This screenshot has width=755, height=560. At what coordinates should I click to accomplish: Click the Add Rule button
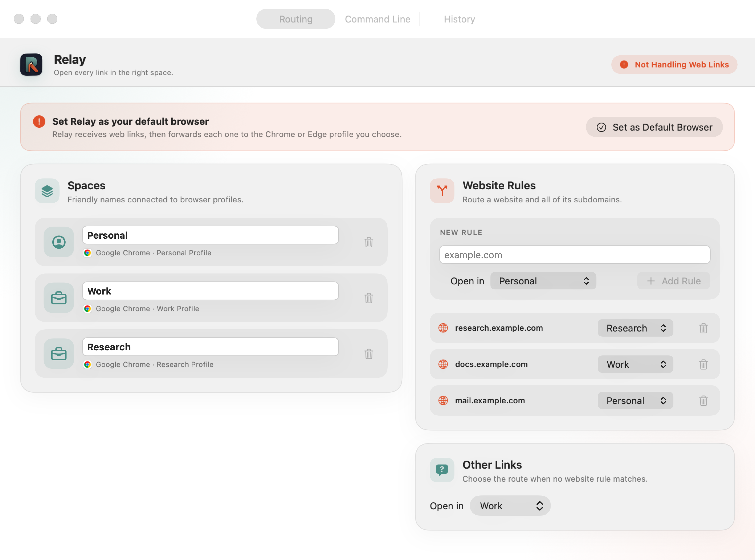click(673, 281)
